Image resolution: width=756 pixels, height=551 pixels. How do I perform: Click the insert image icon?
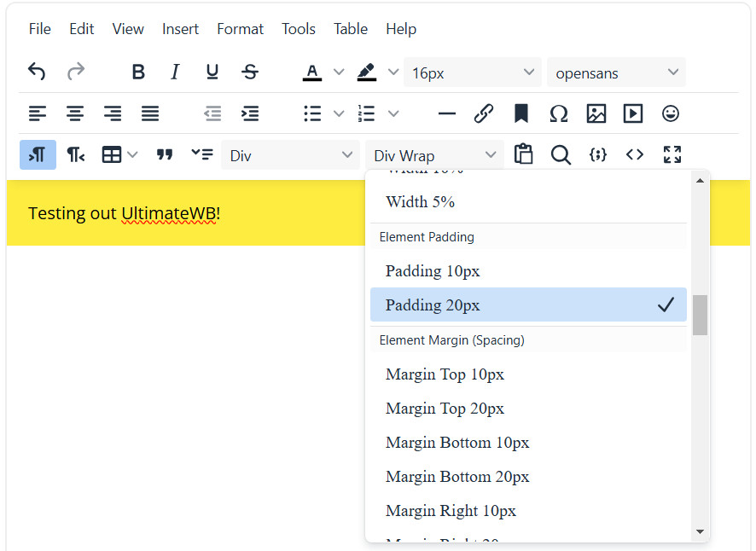596,113
